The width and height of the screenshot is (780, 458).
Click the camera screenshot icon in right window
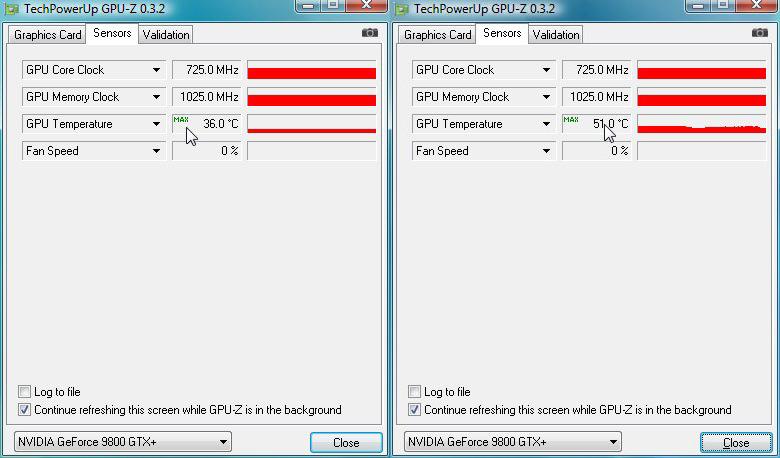point(760,33)
